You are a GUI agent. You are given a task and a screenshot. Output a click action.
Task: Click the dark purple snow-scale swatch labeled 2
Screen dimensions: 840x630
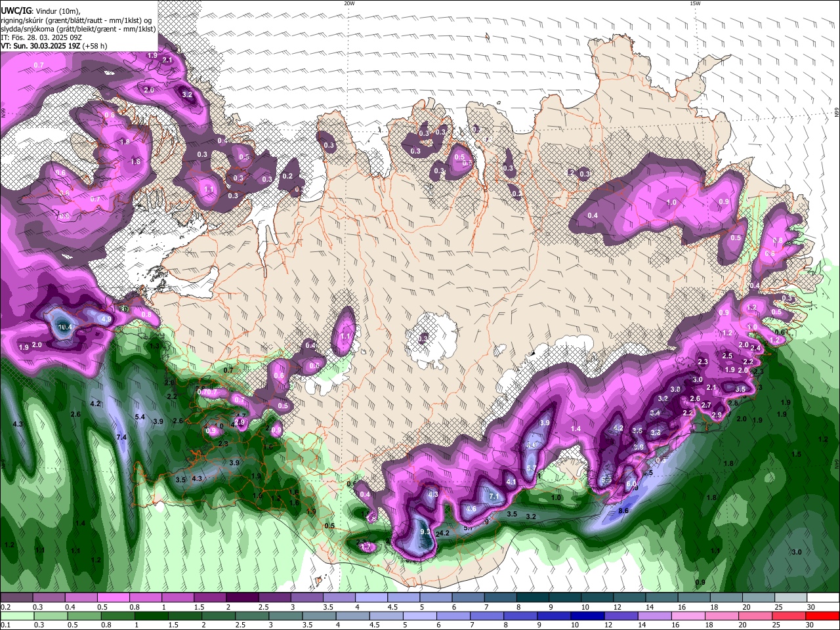(x=241, y=597)
